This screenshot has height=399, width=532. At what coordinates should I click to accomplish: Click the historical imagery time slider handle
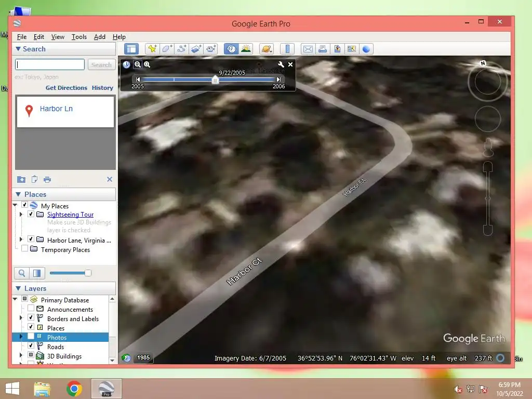[x=215, y=80]
